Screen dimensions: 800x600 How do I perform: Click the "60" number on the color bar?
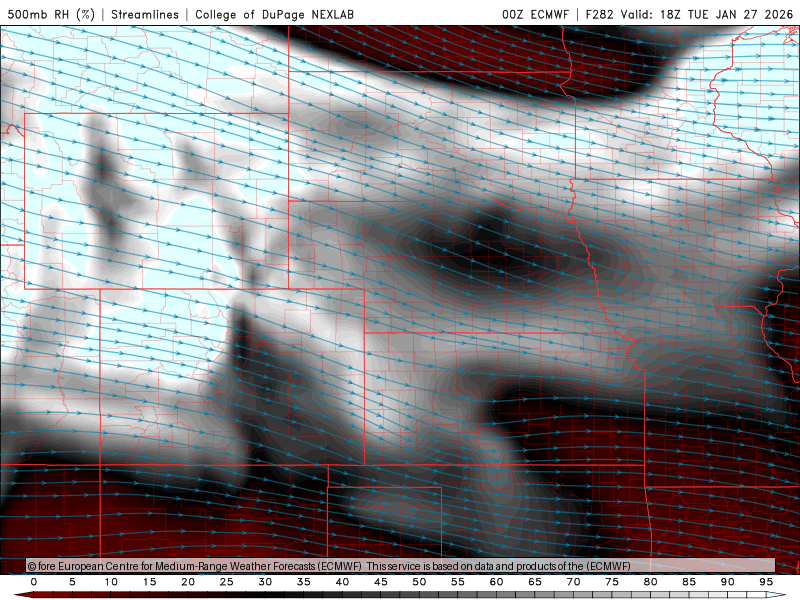496,582
